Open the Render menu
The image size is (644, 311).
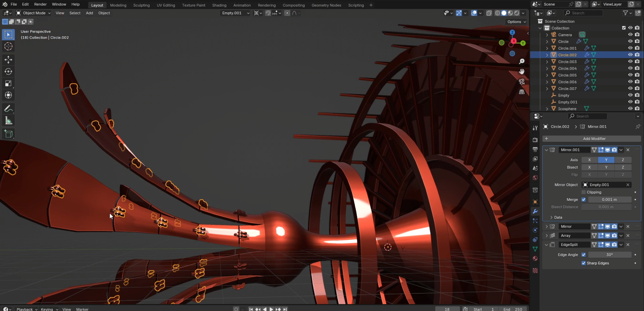40,4
